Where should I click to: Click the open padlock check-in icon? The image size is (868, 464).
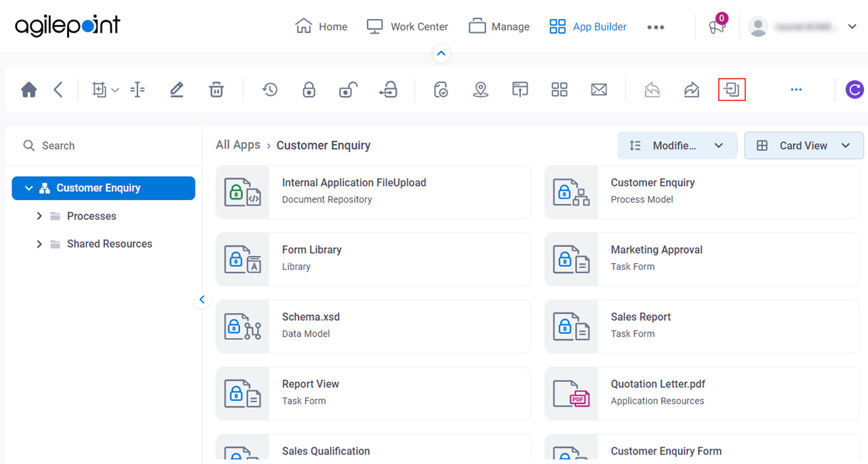[348, 90]
